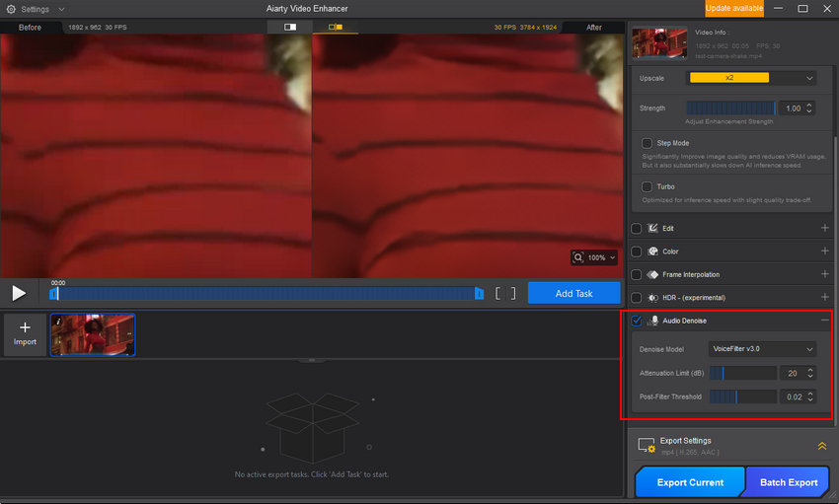839x504 pixels.
Task: Click the Export Settings monitor-gear icon
Action: coord(647,445)
